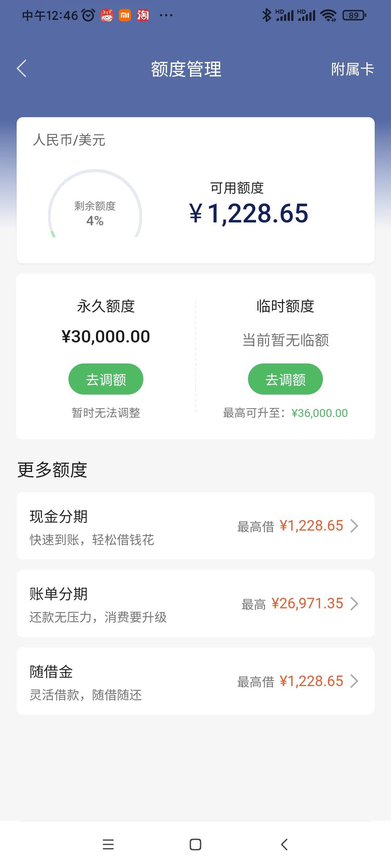This screenshot has width=391, height=868.
Task: Select the 账单分期 entry title
Action: pos(59,594)
